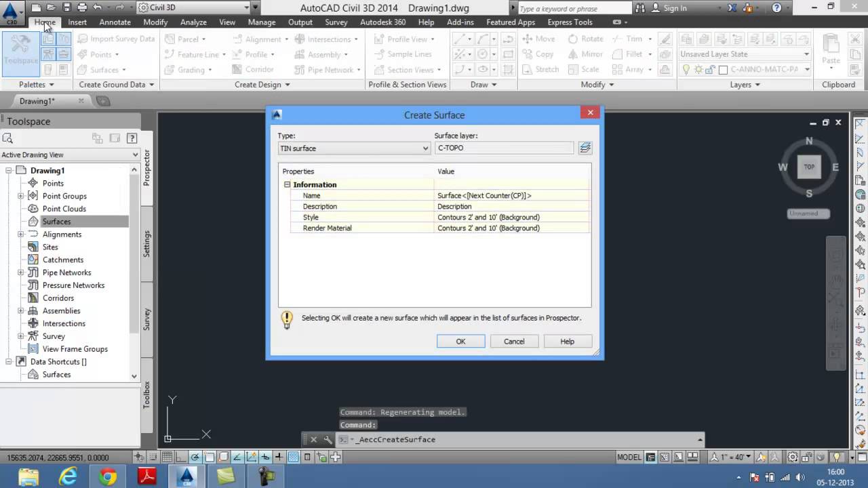Click the Save quick-access icon
Image resolution: width=868 pixels, height=488 pixels.
[x=66, y=8]
